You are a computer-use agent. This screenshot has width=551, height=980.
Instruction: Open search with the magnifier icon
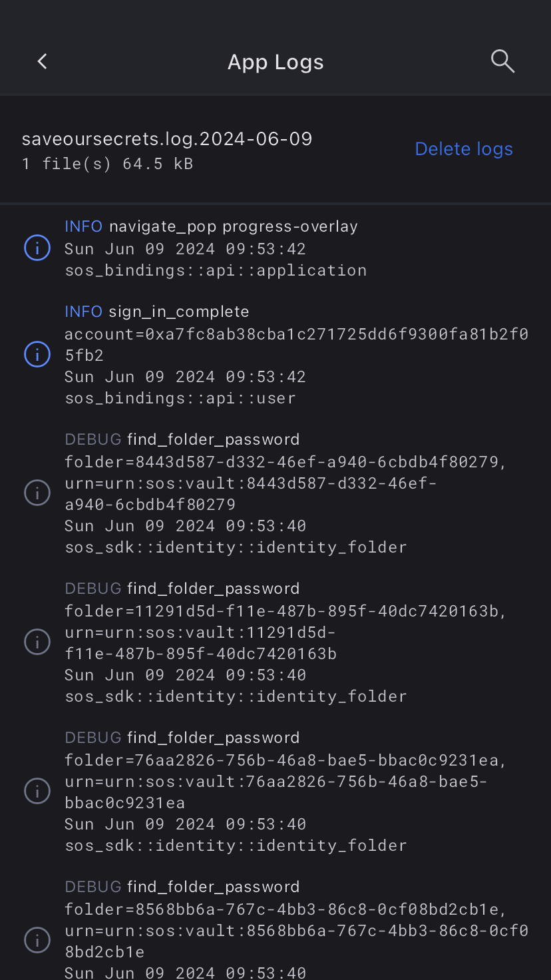502,61
